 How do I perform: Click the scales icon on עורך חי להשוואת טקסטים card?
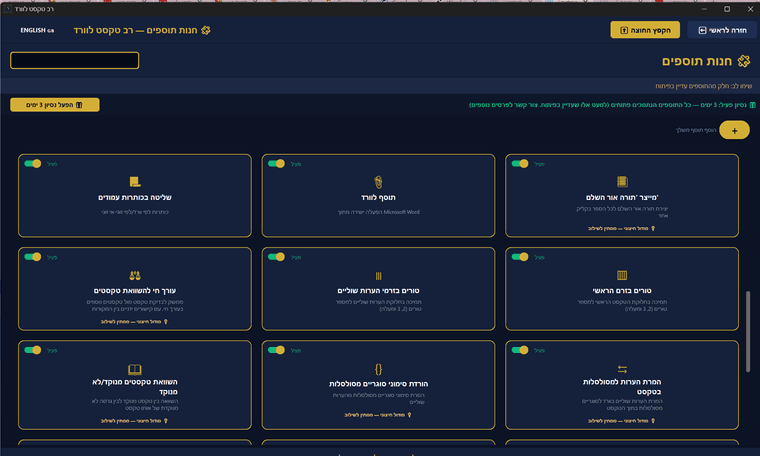(x=134, y=275)
